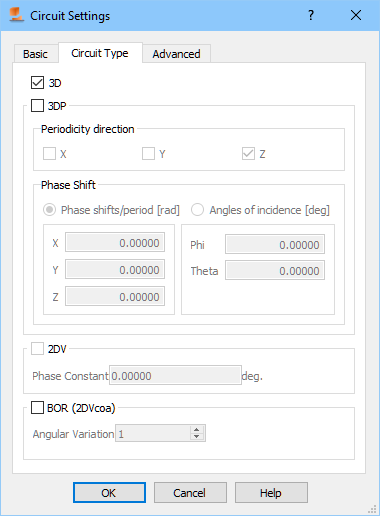The width and height of the screenshot is (380, 516).
Task: Uncheck the 3D checkbox
Action: [37, 83]
